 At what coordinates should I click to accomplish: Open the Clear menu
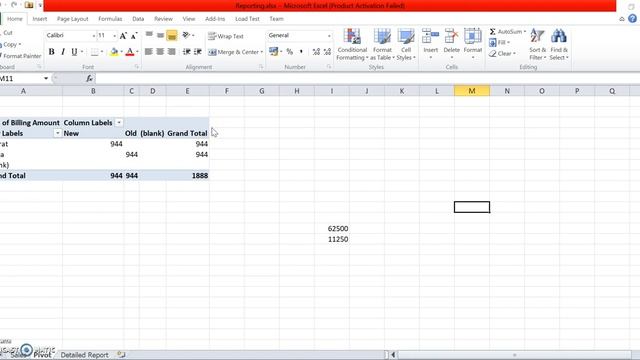[502, 53]
